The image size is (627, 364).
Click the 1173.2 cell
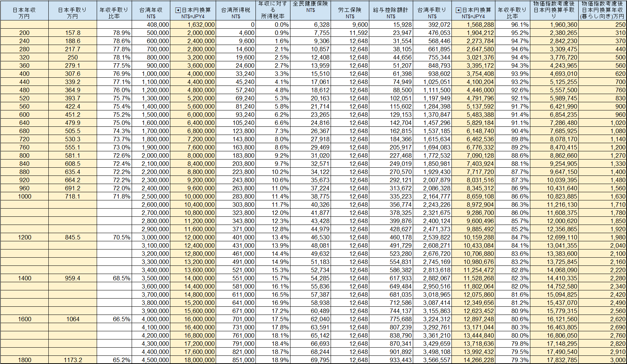[73, 360]
